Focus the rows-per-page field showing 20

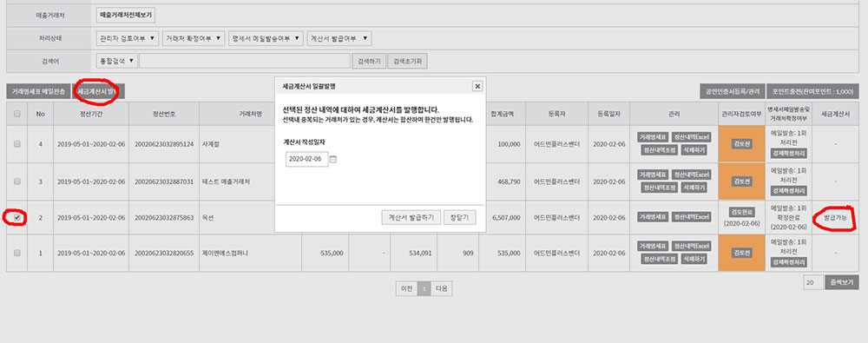point(812,282)
